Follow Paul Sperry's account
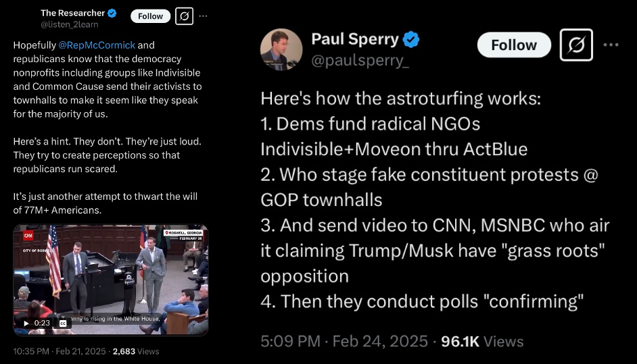 [x=514, y=45]
